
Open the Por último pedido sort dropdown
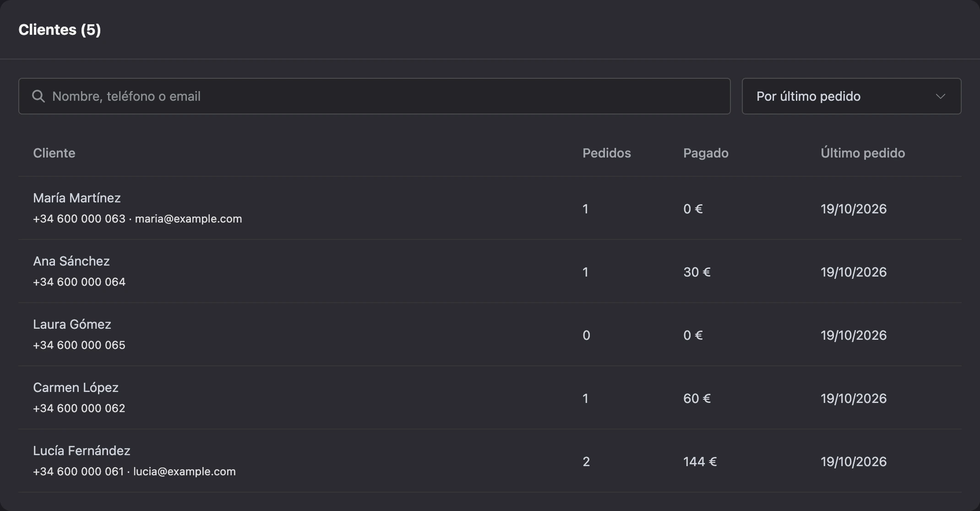(x=851, y=96)
